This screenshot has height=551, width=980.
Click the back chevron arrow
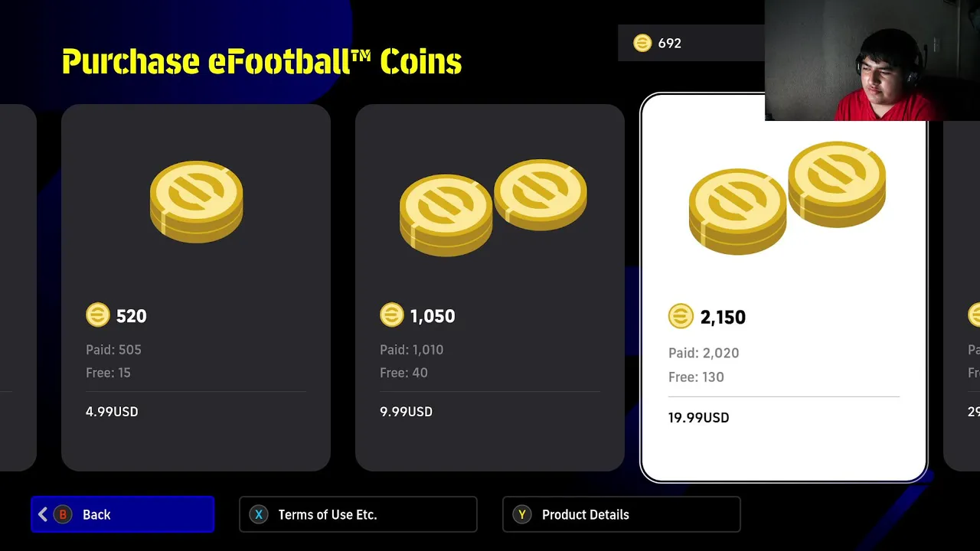click(43, 515)
